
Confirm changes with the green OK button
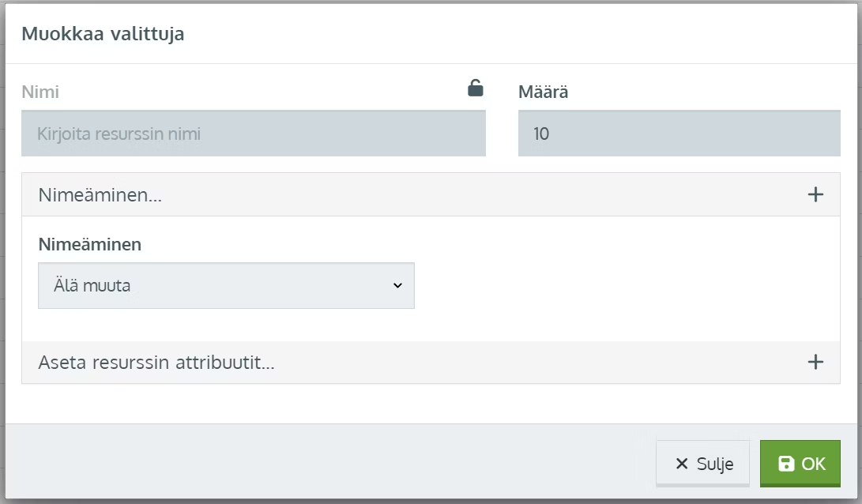[x=800, y=464]
